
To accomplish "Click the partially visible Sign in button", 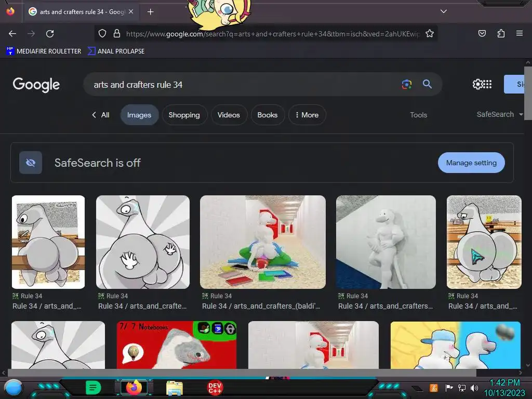I will pos(514,84).
